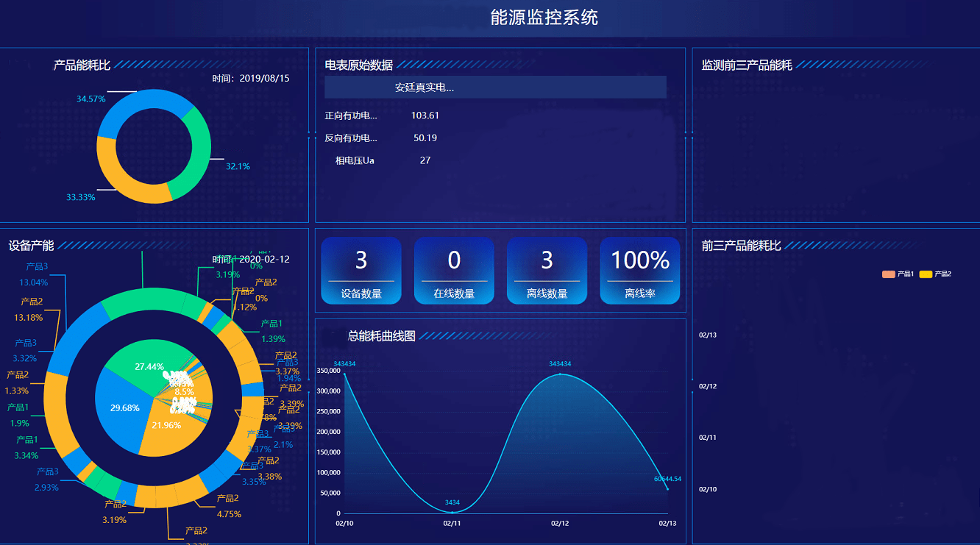Click the value 27 beside 相电压Ua
980x545 pixels.
click(x=425, y=160)
